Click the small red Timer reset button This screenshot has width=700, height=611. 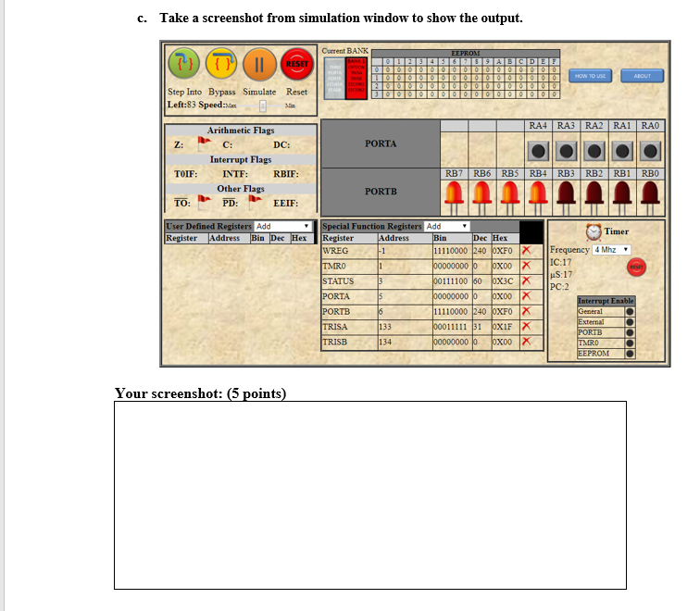[x=637, y=267]
